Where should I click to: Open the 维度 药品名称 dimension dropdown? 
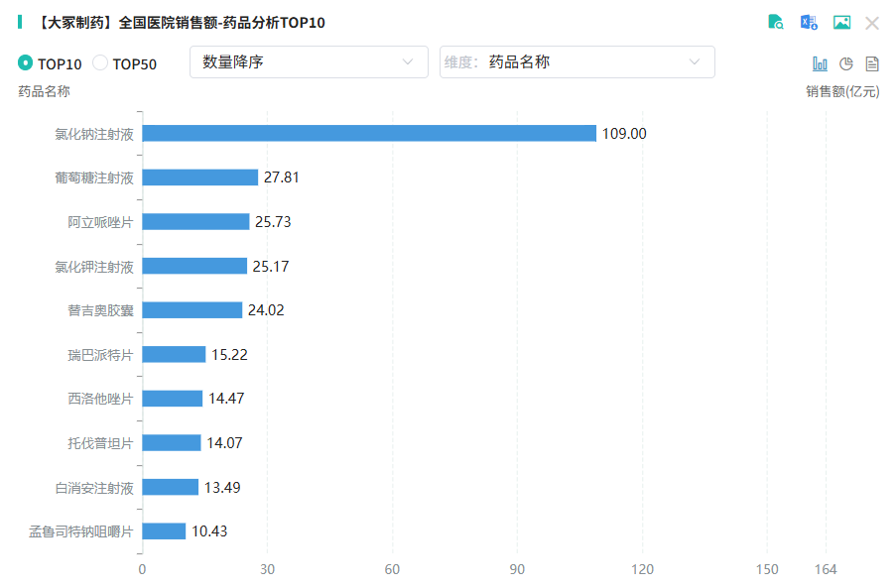(x=577, y=61)
